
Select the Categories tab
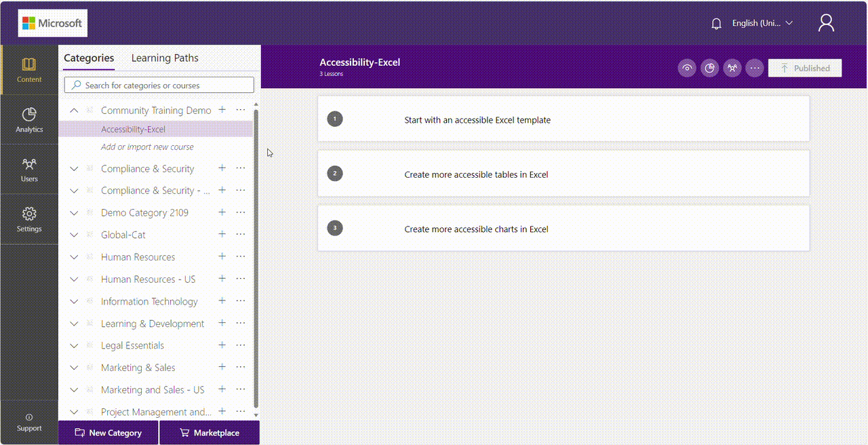point(89,58)
